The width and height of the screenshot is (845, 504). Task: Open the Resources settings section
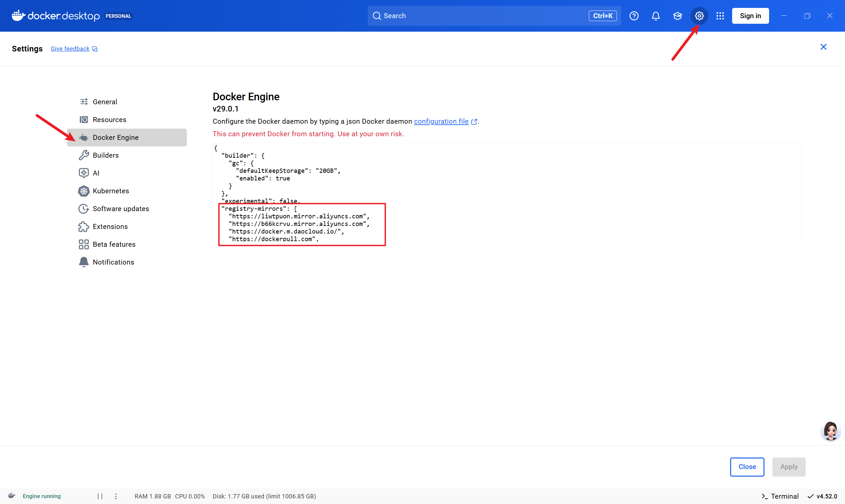click(x=127, y=119)
